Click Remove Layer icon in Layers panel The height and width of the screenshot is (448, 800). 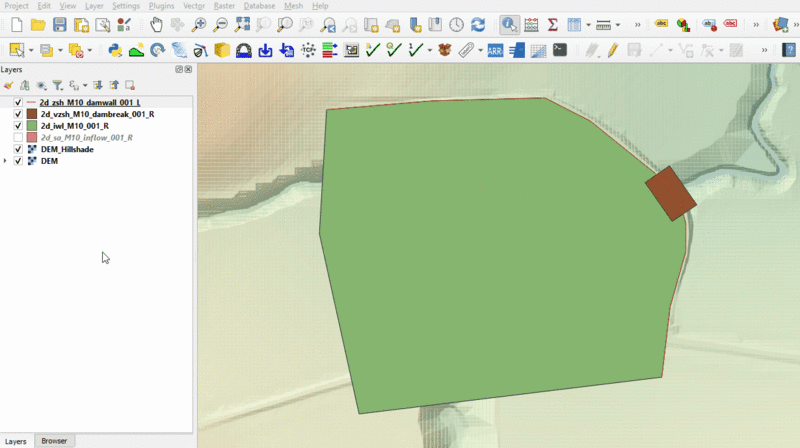click(x=130, y=86)
